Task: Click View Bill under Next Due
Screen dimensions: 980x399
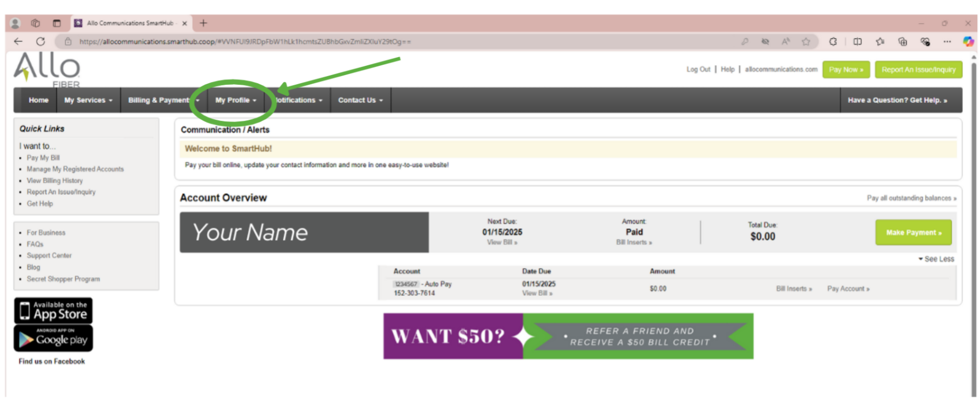Action: coord(502,242)
